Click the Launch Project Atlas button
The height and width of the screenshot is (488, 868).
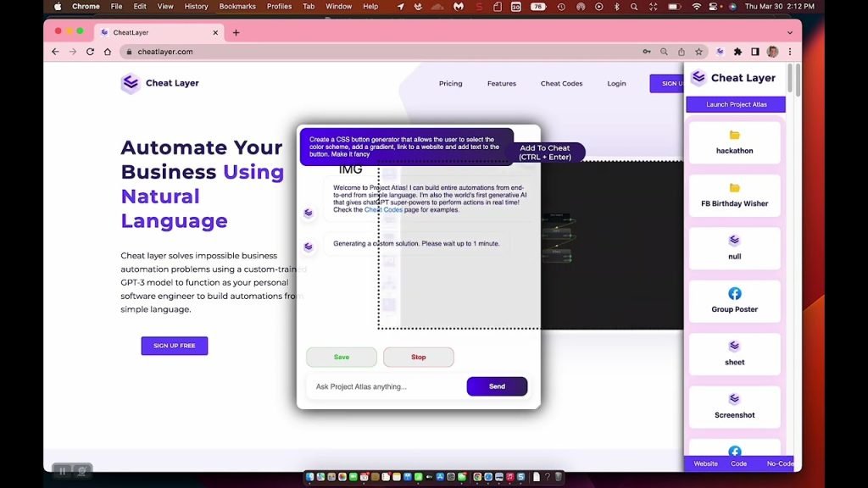coord(736,104)
